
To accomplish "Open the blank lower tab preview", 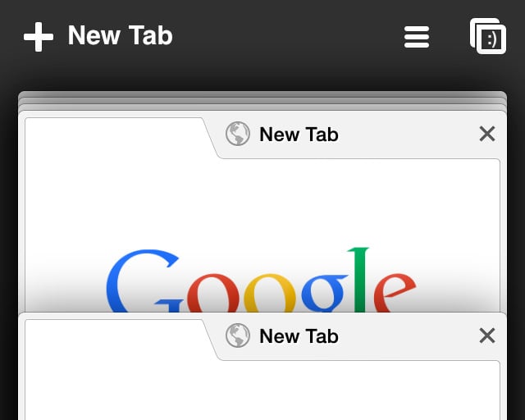I will (x=262, y=390).
